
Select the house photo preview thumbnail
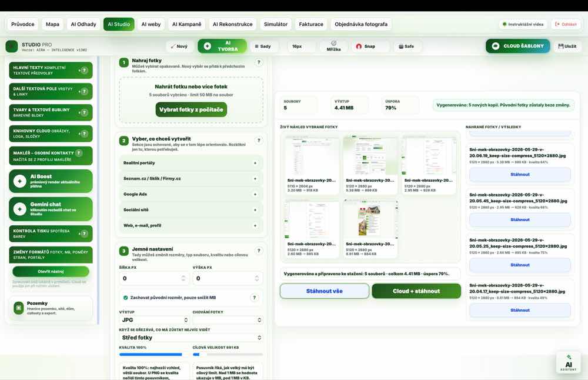coord(370,228)
